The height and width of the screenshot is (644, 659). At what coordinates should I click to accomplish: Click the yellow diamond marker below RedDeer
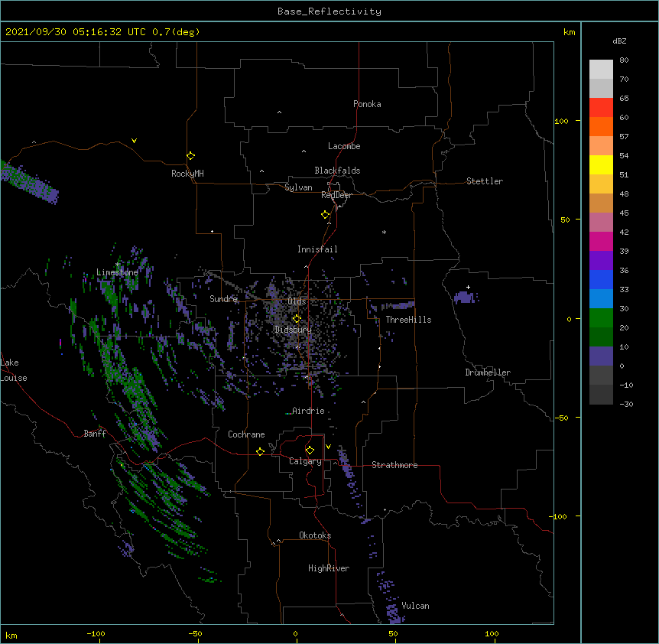click(x=326, y=215)
